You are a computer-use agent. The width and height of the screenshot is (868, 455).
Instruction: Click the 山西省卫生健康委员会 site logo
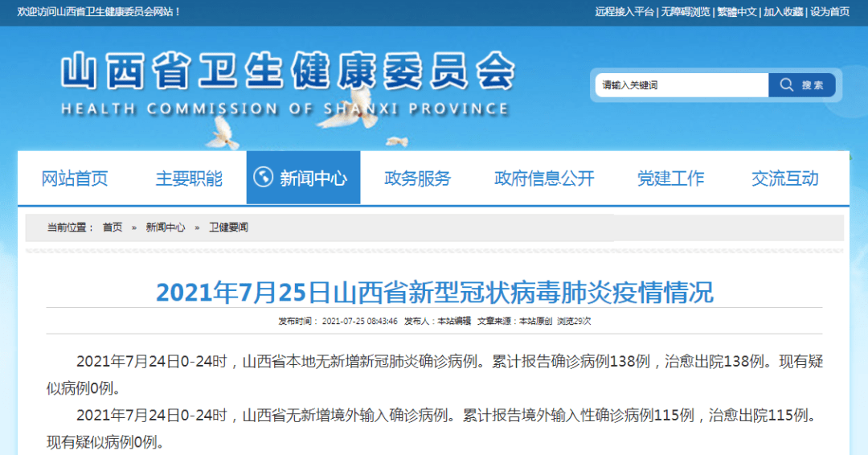[288, 70]
